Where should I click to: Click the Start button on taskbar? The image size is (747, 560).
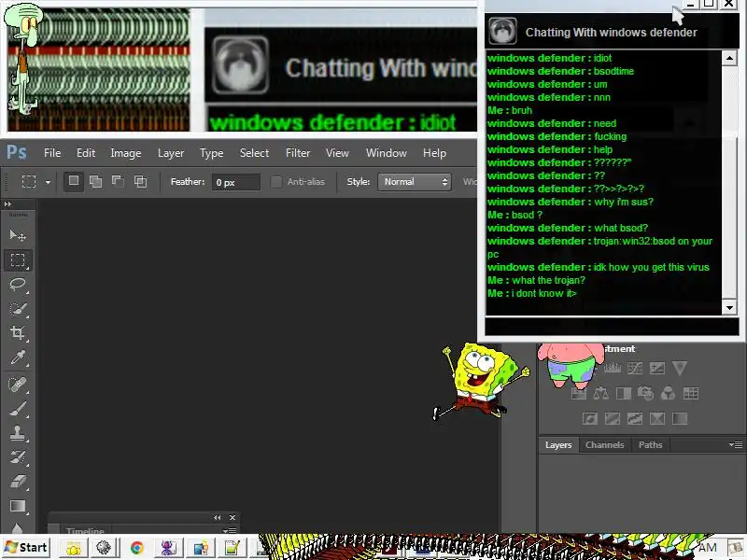tap(26, 548)
